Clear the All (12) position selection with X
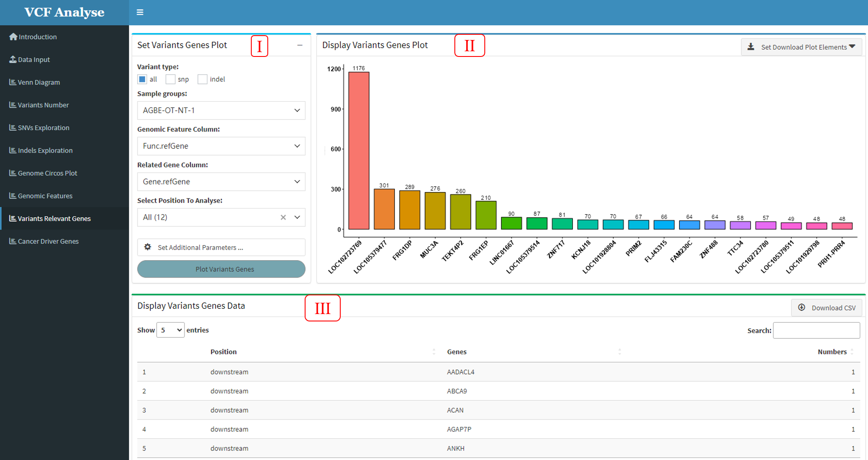 pos(283,217)
